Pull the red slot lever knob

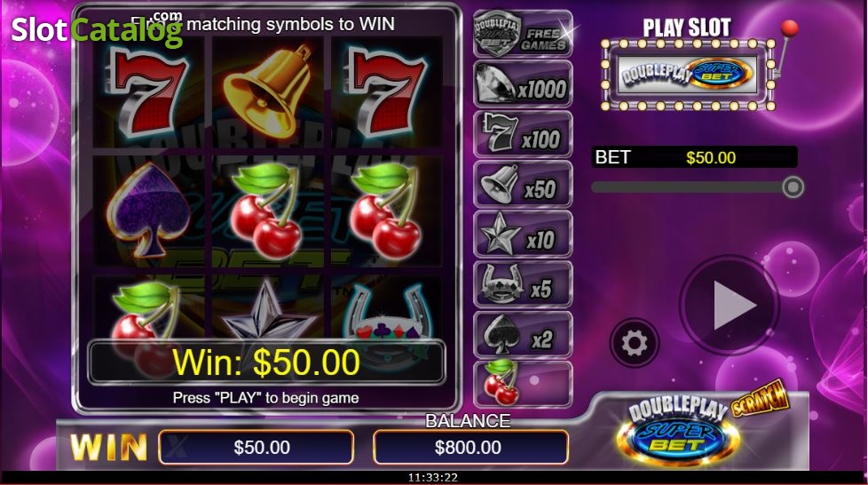pos(789,28)
